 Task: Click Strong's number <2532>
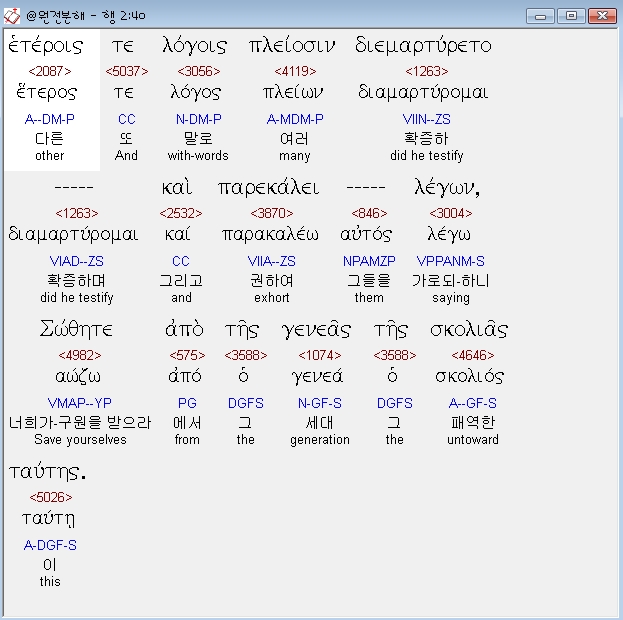point(181,213)
